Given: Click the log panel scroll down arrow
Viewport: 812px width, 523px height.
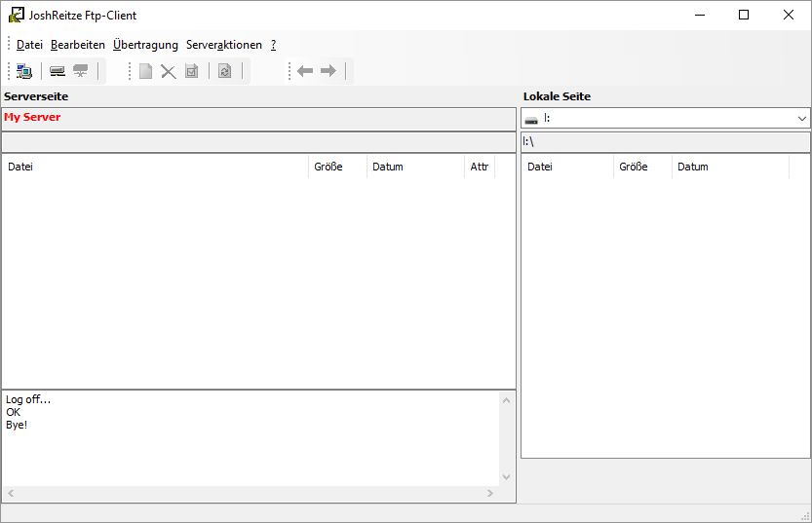Looking at the screenshot, I should coord(506,476).
